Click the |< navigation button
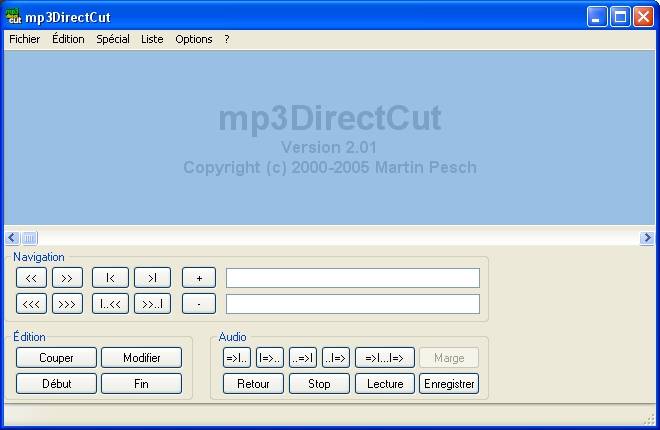Screen dimensions: 660x430 [110, 278]
